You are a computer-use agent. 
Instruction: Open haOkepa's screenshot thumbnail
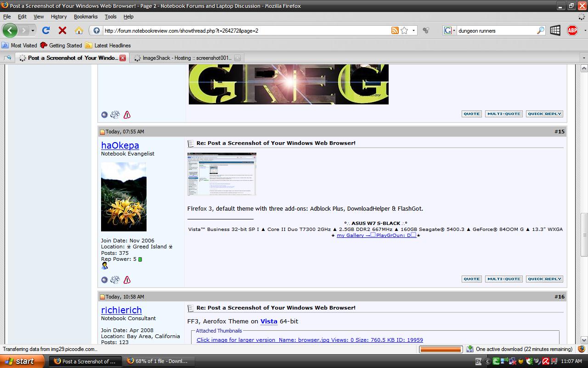[x=222, y=174]
